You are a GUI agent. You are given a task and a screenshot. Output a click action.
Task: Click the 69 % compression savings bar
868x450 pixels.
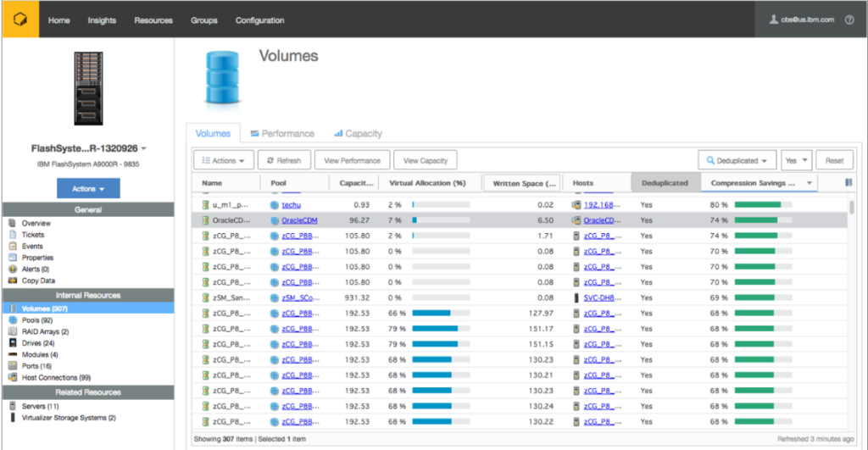click(x=764, y=297)
